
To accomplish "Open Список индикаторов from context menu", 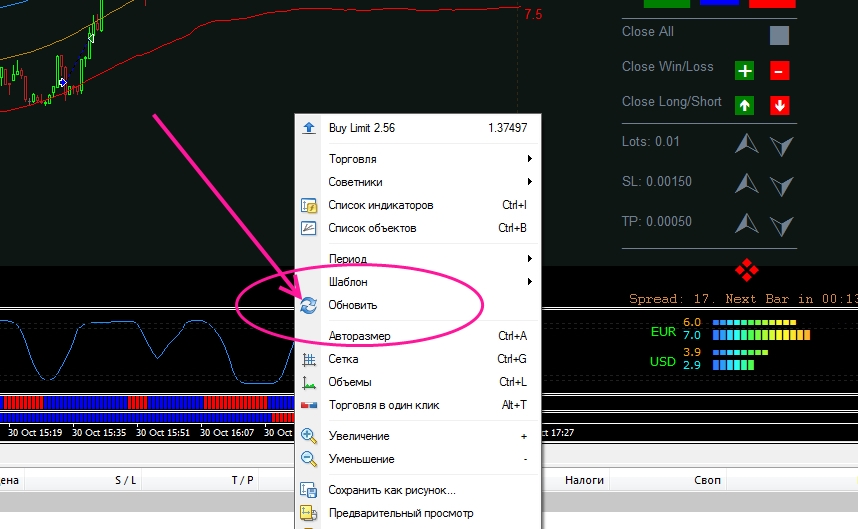I will tap(418, 205).
